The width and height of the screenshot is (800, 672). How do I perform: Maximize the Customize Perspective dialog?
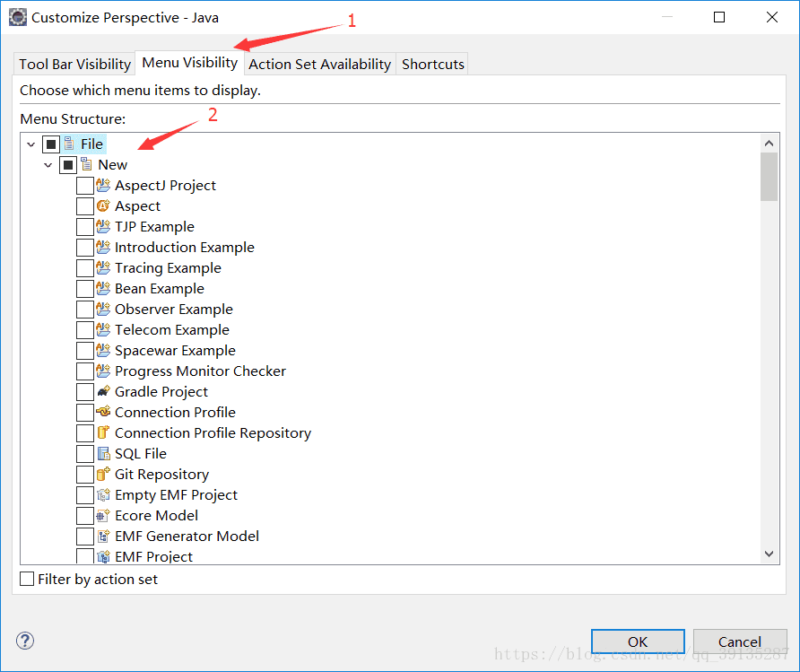click(719, 17)
